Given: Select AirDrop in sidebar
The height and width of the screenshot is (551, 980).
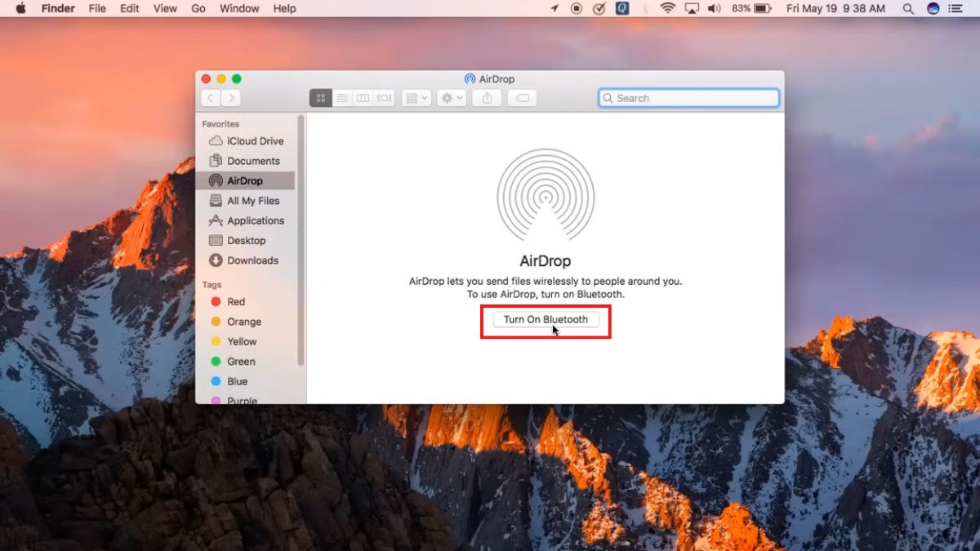Looking at the screenshot, I should tap(246, 180).
